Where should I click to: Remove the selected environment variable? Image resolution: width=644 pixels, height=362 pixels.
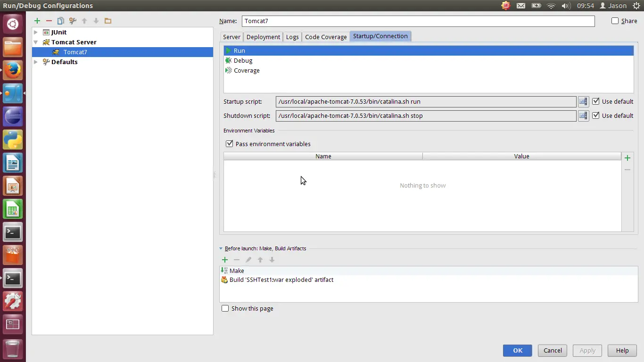click(x=627, y=170)
